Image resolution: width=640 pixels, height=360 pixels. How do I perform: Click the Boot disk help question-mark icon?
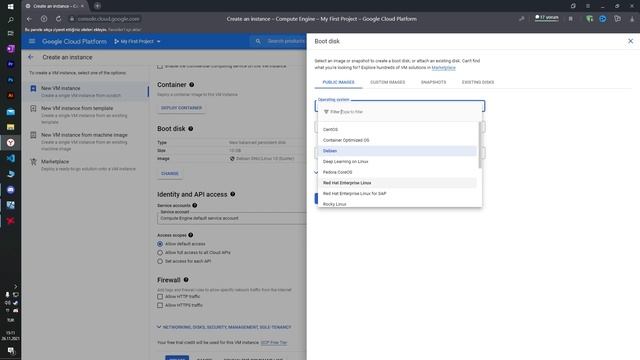[191, 129]
